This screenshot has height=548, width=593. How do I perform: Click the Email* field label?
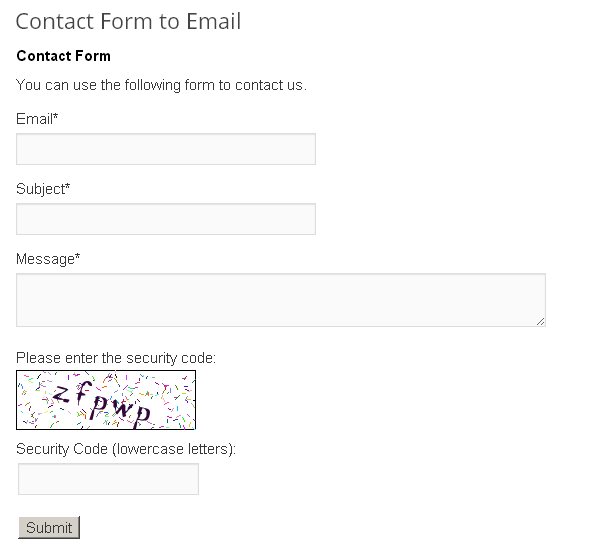tap(37, 119)
